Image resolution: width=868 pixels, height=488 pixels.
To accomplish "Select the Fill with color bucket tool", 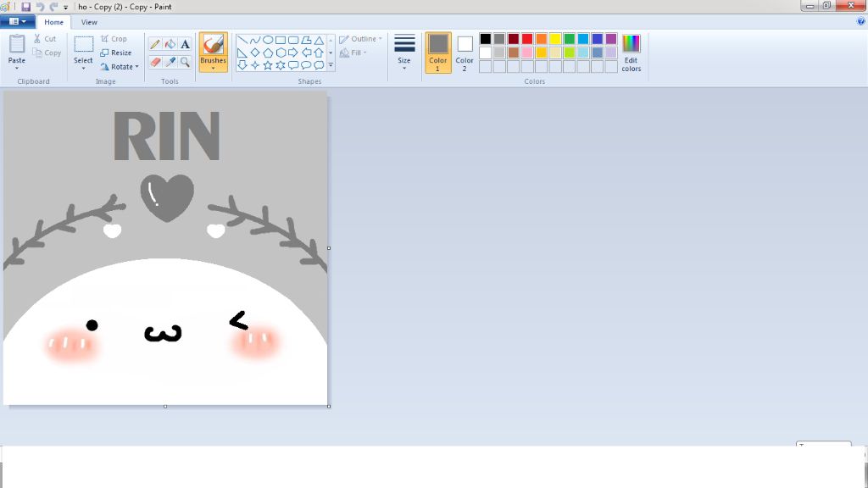I will tap(170, 44).
